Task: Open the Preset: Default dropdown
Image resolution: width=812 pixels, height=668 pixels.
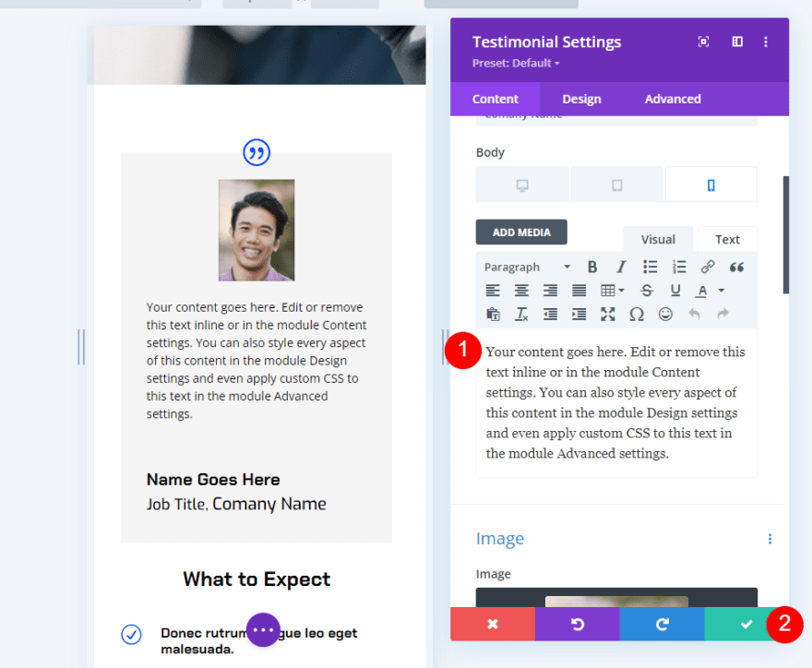Action: pyautogui.click(x=516, y=63)
